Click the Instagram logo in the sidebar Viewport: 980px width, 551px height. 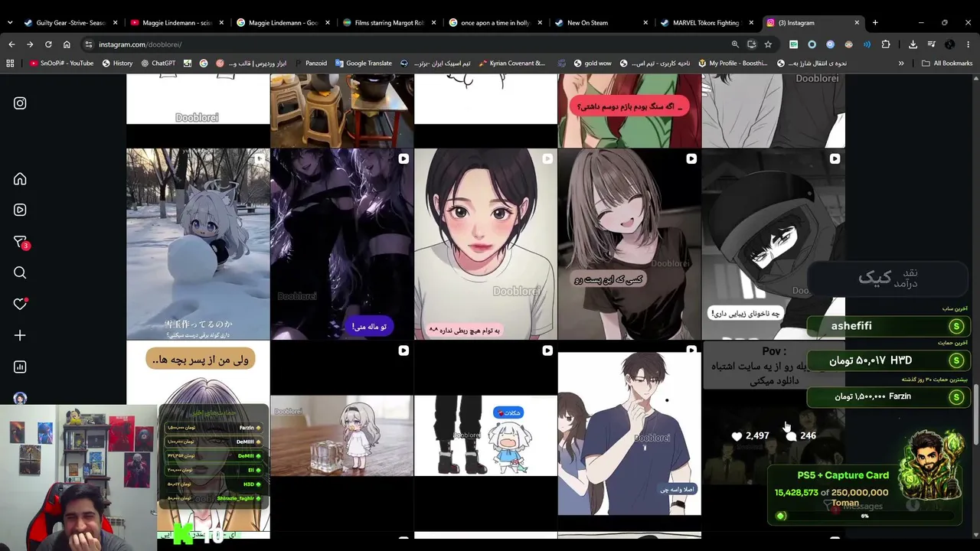pyautogui.click(x=20, y=103)
